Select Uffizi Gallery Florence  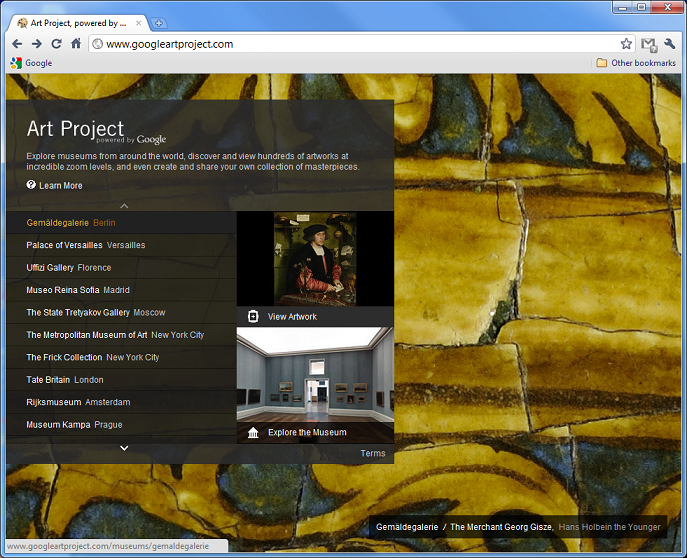121,268
